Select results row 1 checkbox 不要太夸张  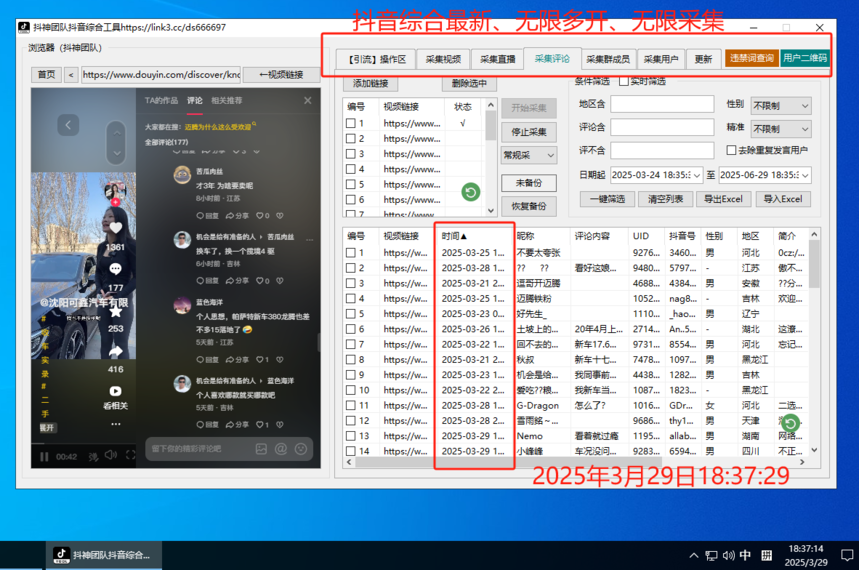coord(351,253)
